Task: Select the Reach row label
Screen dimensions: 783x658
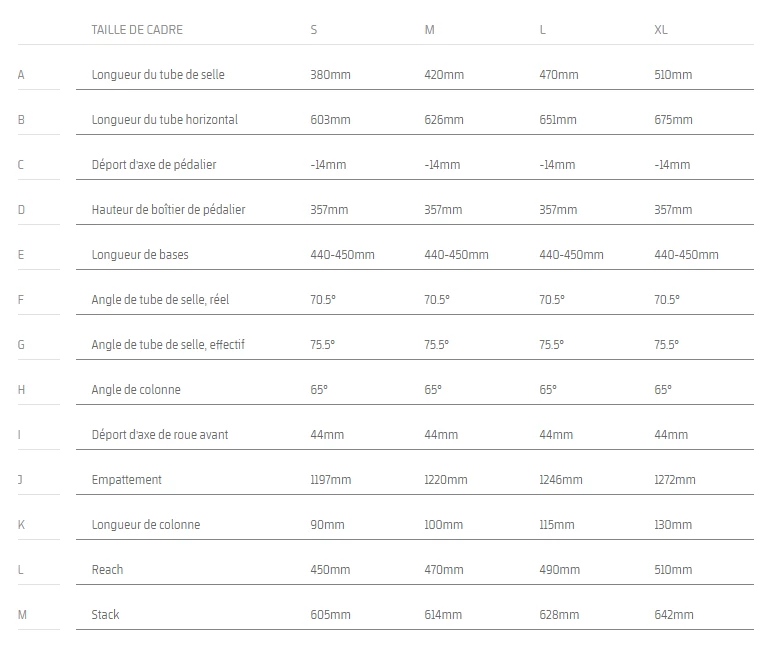Action: coord(107,570)
